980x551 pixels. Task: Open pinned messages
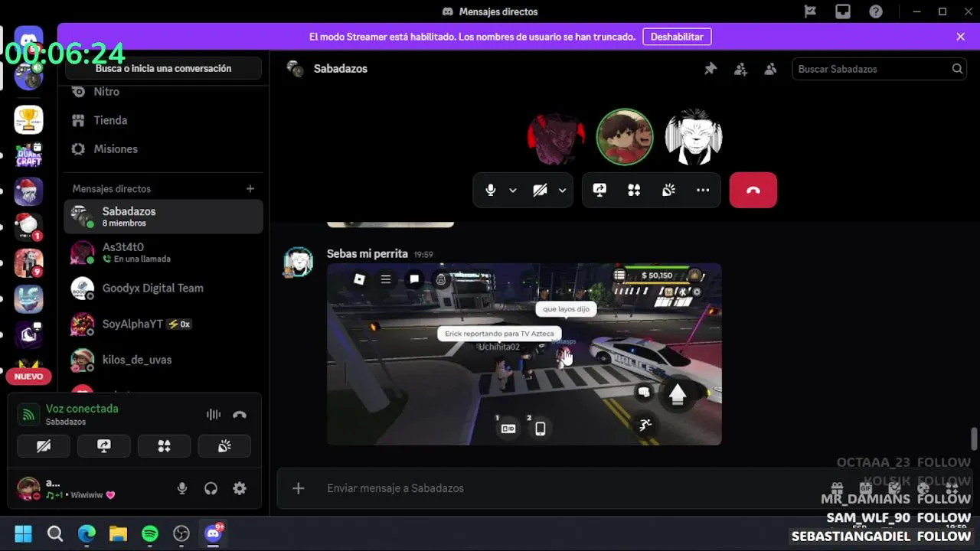[710, 69]
